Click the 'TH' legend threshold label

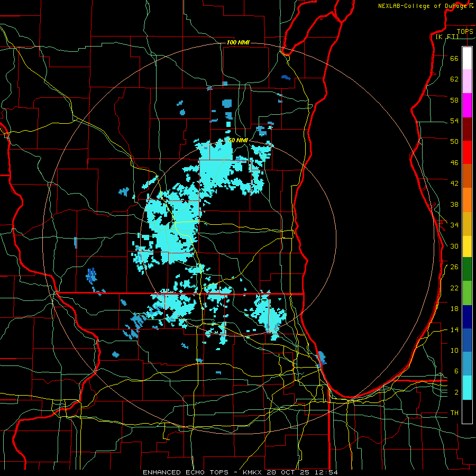(454, 413)
